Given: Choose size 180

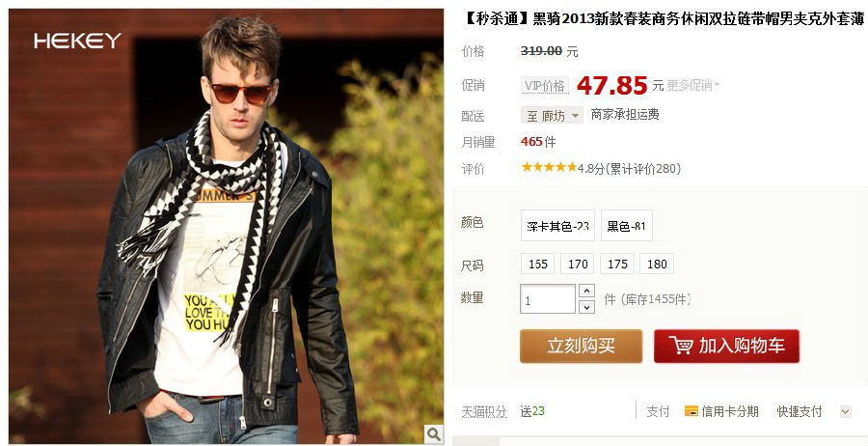Looking at the screenshot, I should click(657, 264).
